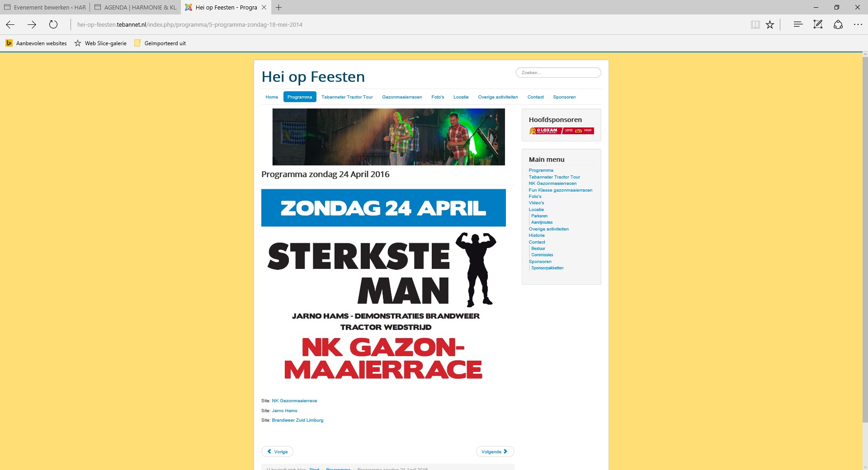Open Sponsorpakketten submenu link
Viewport: 868px width, 470px height.
(x=547, y=268)
